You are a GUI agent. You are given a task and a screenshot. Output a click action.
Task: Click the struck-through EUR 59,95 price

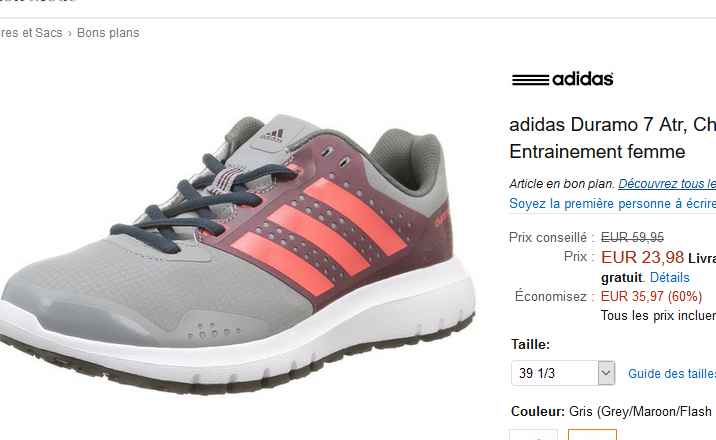pos(632,237)
